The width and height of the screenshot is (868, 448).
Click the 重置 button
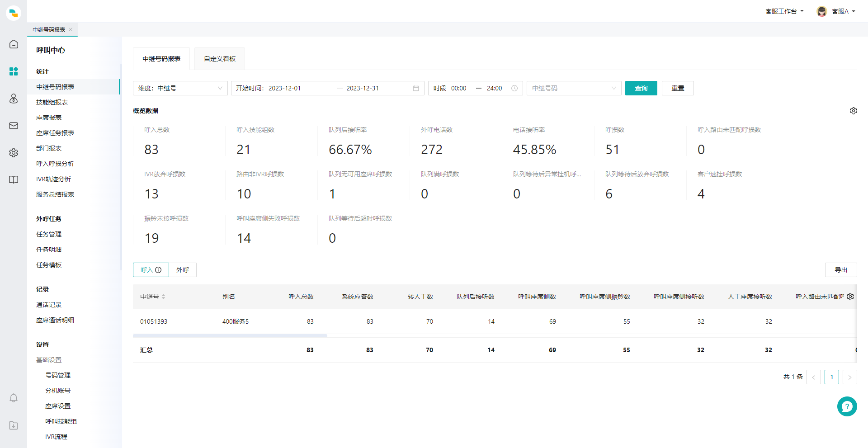pos(678,88)
